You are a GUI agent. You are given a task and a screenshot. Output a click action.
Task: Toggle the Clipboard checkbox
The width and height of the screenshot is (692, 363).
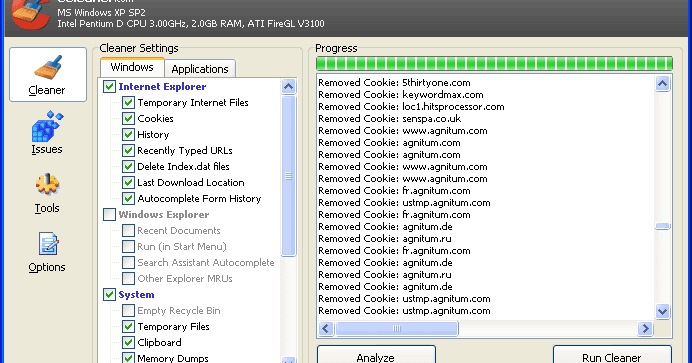click(128, 342)
